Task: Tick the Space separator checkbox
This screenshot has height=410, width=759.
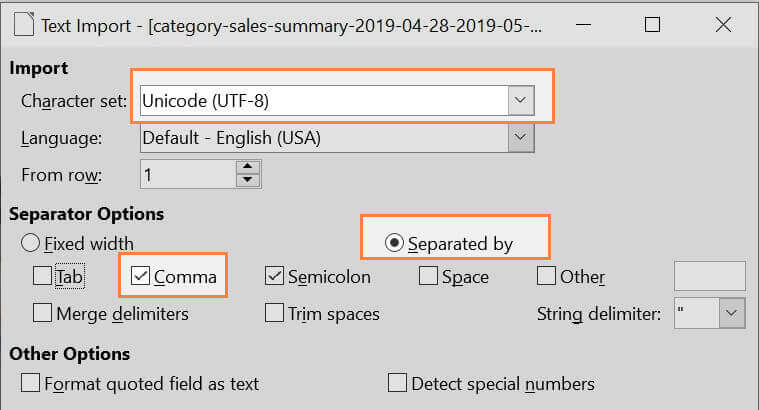Action: click(x=429, y=276)
